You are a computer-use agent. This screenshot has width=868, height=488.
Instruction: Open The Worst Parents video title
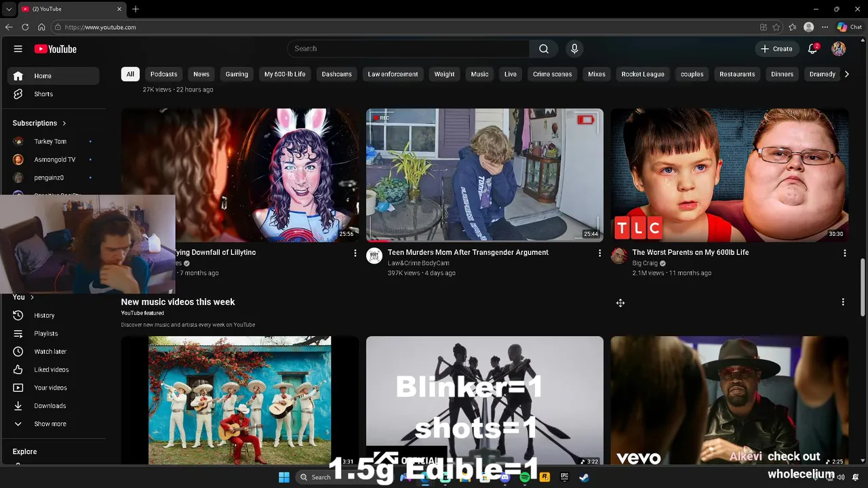click(x=690, y=252)
